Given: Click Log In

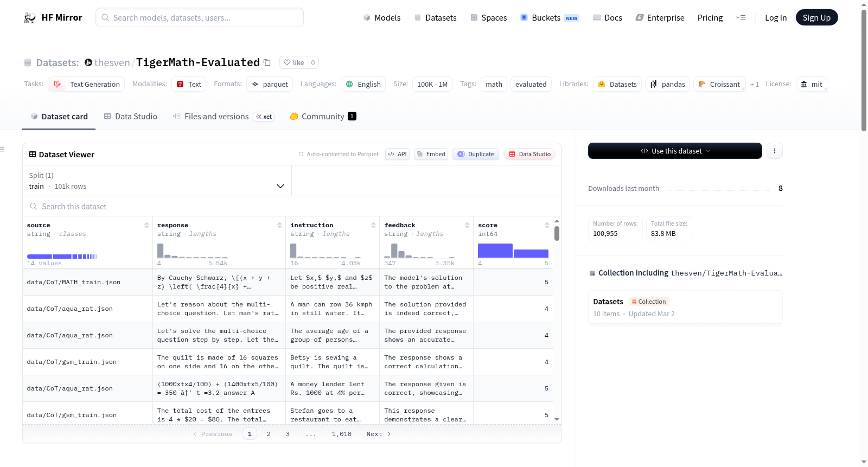Looking at the screenshot, I should [776, 17].
